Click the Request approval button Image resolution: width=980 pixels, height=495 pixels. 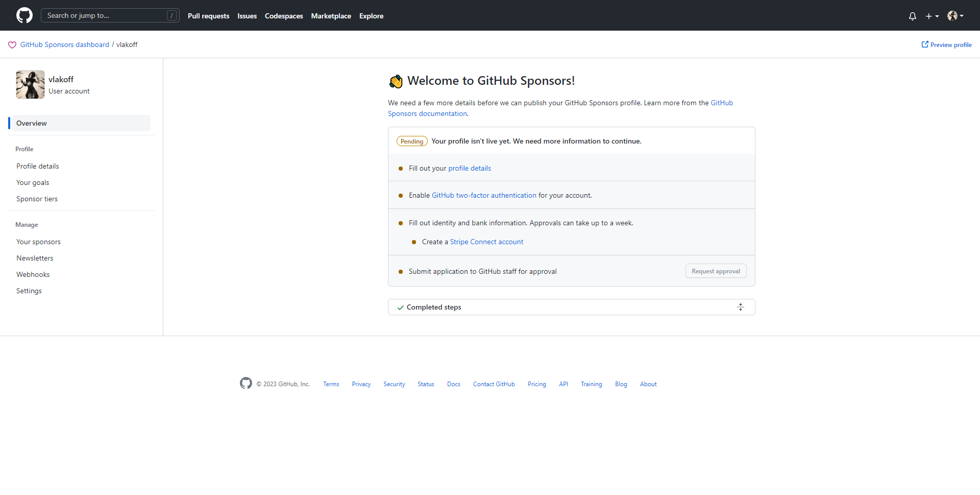click(x=716, y=271)
